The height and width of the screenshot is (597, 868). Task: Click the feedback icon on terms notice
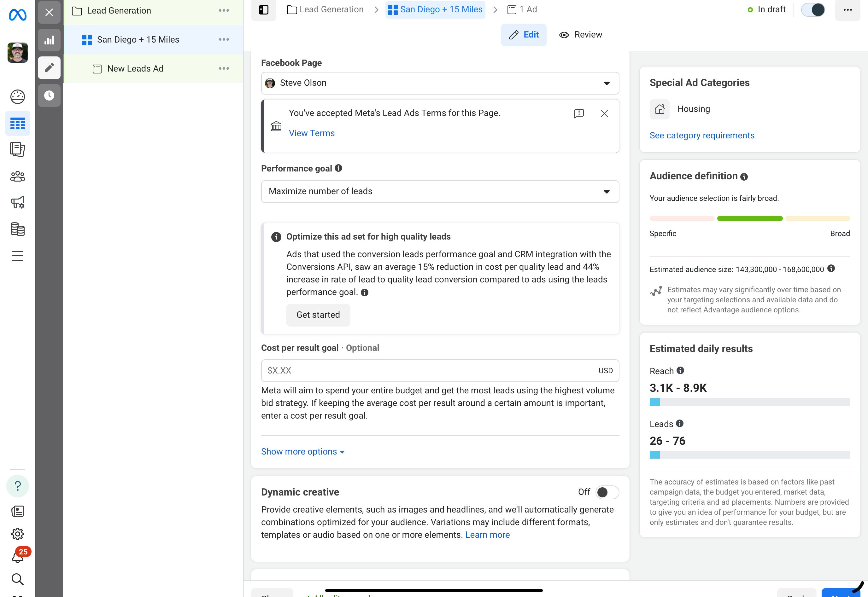pos(579,113)
